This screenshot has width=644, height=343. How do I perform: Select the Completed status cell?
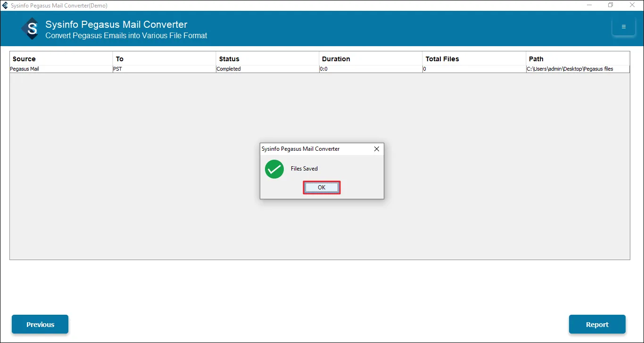point(268,69)
